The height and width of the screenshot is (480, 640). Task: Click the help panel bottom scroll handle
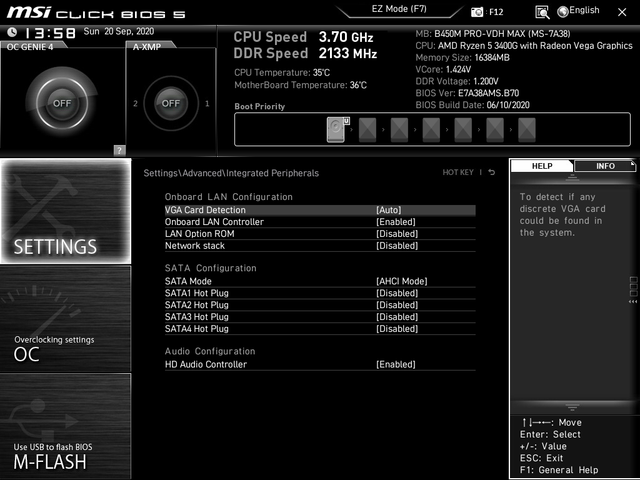(x=572, y=407)
